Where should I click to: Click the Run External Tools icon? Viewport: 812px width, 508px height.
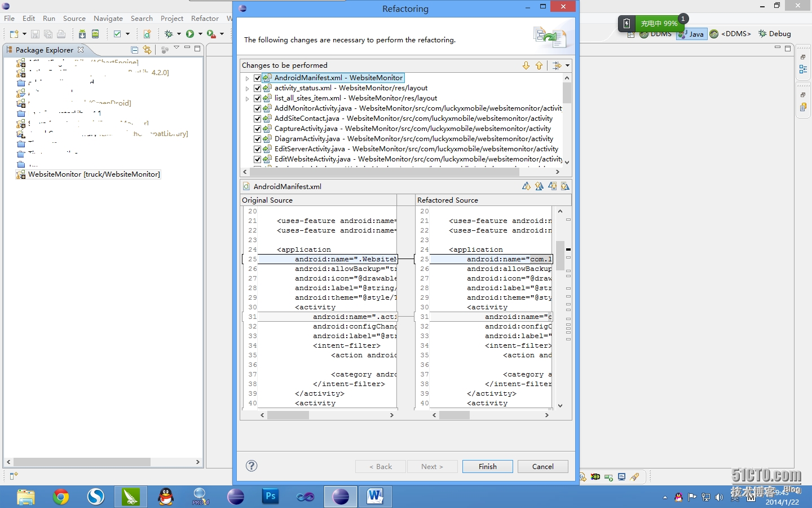pyautogui.click(x=211, y=34)
